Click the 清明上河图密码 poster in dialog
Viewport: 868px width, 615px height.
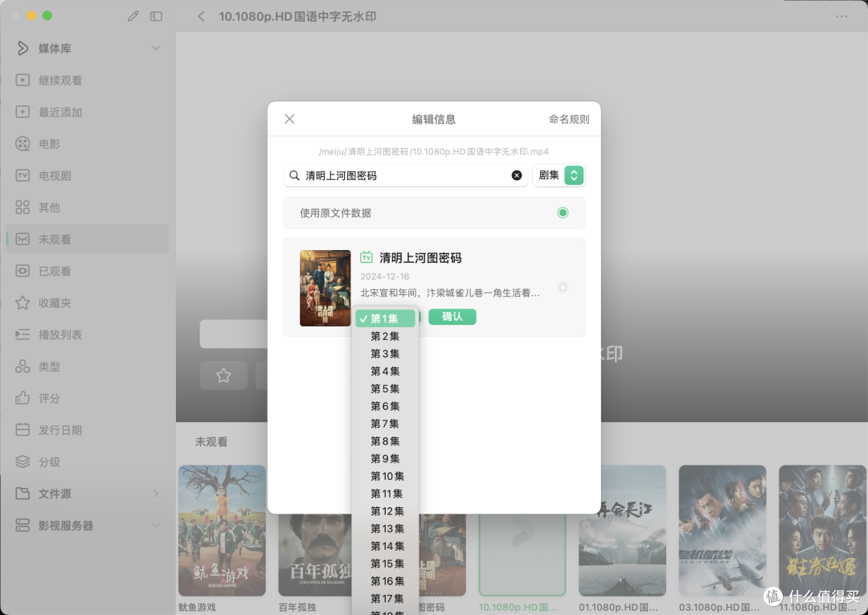point(325,288)
